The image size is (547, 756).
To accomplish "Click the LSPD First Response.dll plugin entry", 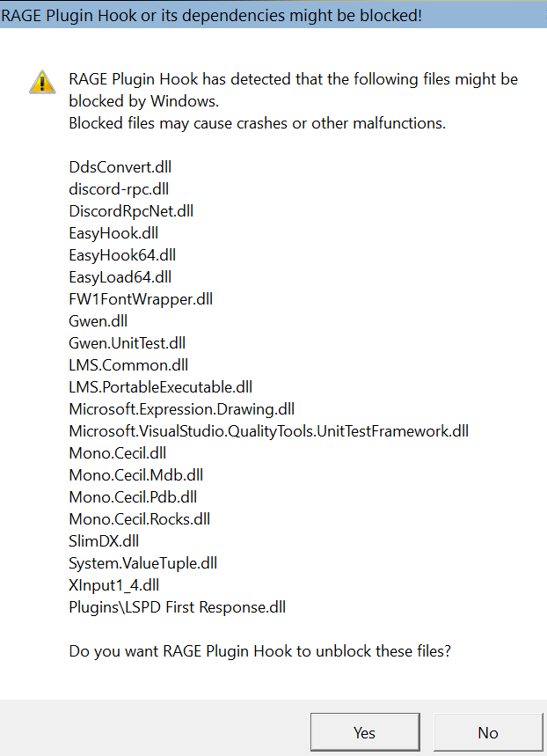I will pos(178,607).
